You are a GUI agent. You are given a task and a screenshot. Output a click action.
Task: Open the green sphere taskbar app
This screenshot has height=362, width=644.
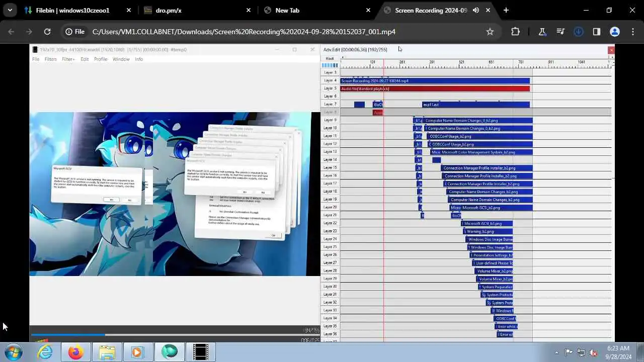tap(169, 352)
